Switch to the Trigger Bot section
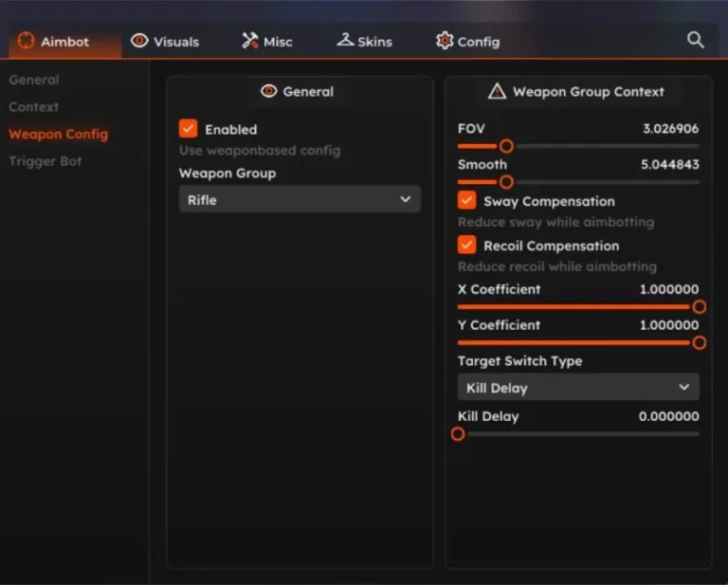The width and height of the screenshot is (728, 585). coord(45,161)
